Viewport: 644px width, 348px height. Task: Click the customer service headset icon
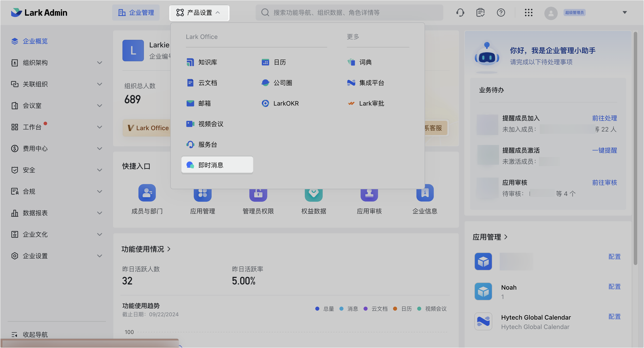click(460, 13)
